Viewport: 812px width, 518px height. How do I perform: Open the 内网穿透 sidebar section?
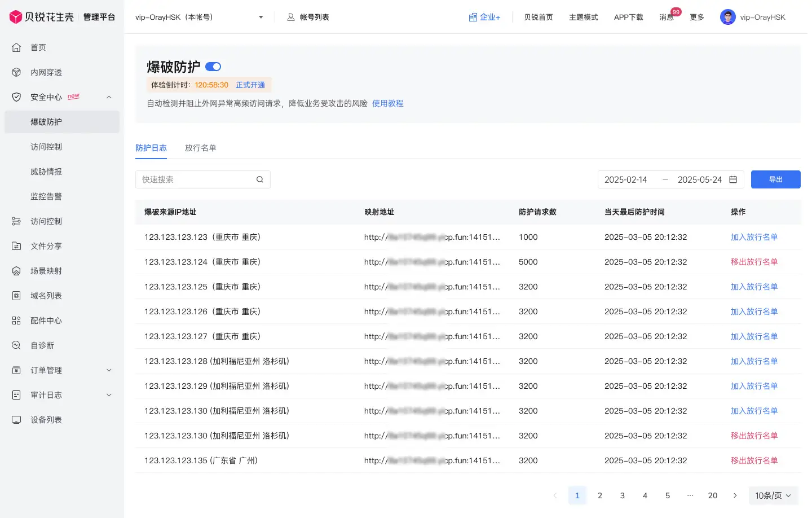(46, 72)
